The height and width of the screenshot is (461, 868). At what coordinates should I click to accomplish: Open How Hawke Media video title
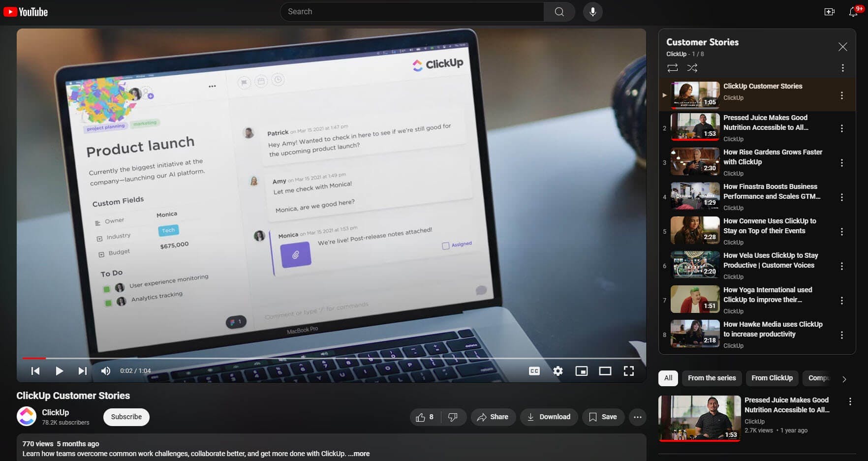(773, 329)
